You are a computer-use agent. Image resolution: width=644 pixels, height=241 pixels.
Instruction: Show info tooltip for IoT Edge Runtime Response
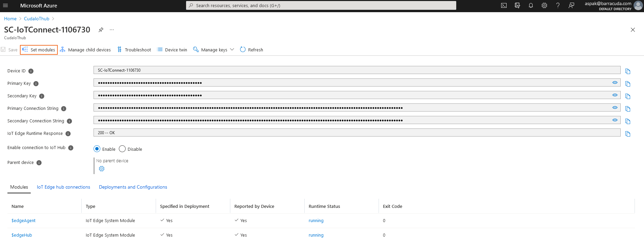(68, 134)
